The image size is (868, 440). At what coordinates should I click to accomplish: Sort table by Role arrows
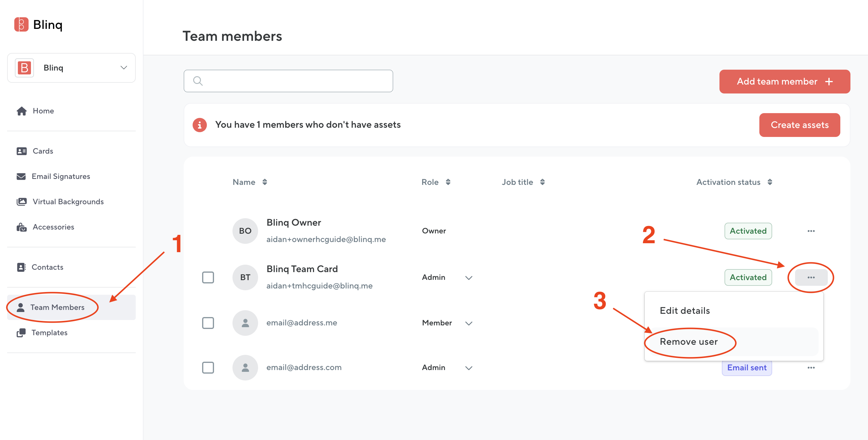(448, 182)
